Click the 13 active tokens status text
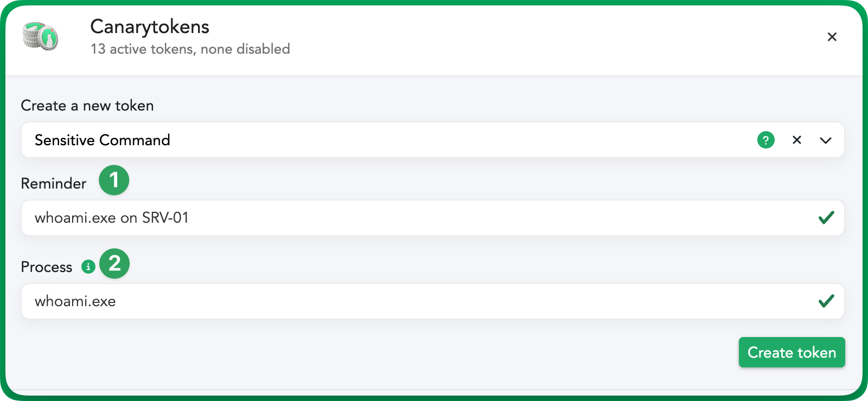The width and height of the screenshot is (868, 401). [x=190, y=49]
